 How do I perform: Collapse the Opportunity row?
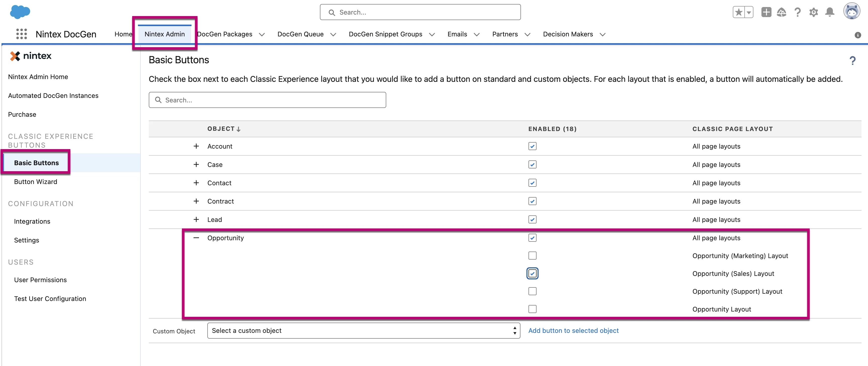pos(196,238)
